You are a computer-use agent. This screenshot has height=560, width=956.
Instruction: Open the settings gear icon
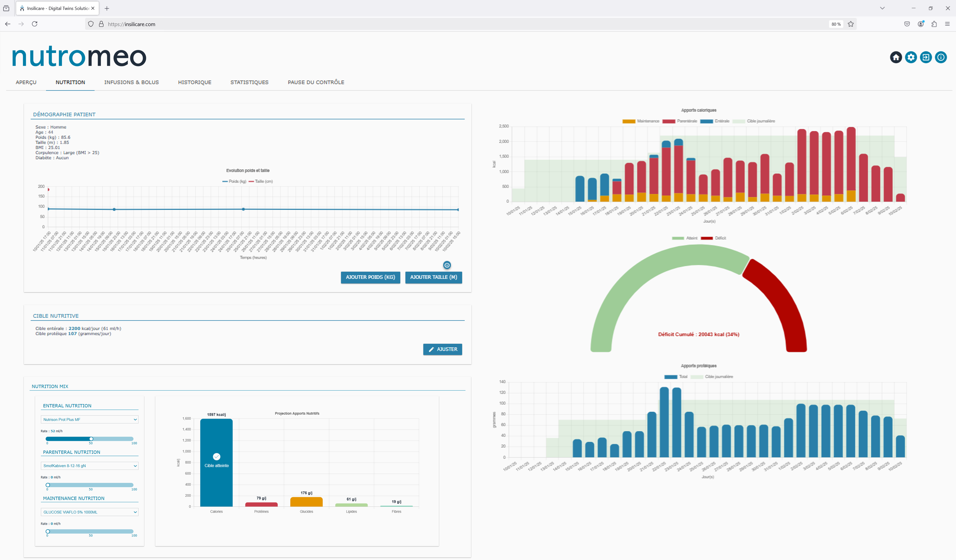[x=910, y=57]
